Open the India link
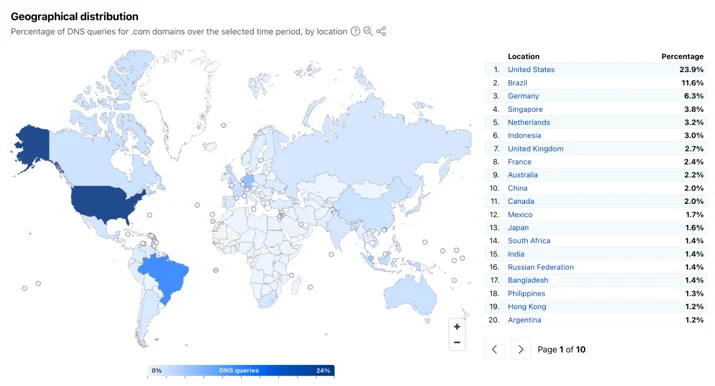 [x=516, y=254]
